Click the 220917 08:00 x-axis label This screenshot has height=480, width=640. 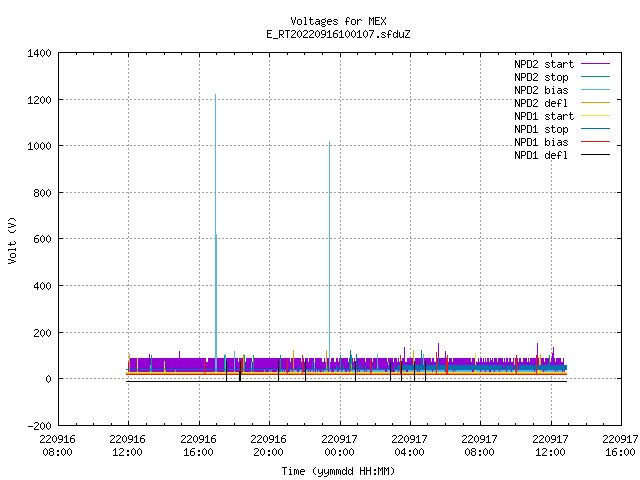coord(480,446)
